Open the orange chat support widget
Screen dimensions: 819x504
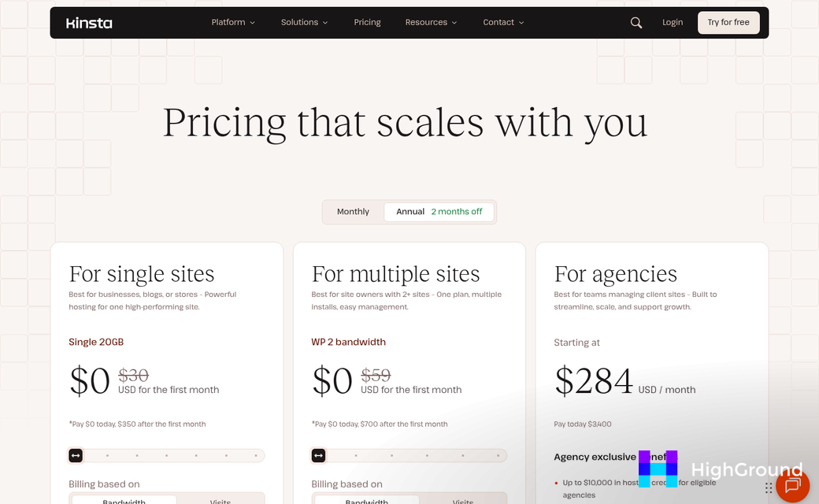click(792, 486)
